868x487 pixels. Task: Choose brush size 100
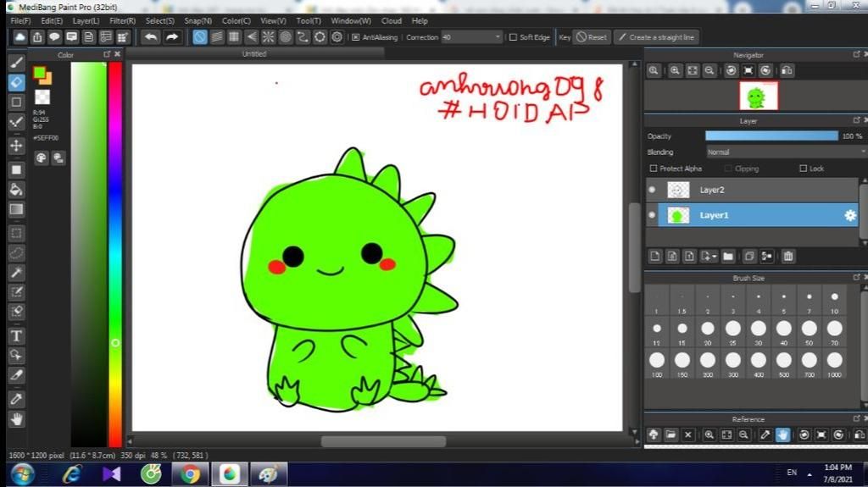657,363
